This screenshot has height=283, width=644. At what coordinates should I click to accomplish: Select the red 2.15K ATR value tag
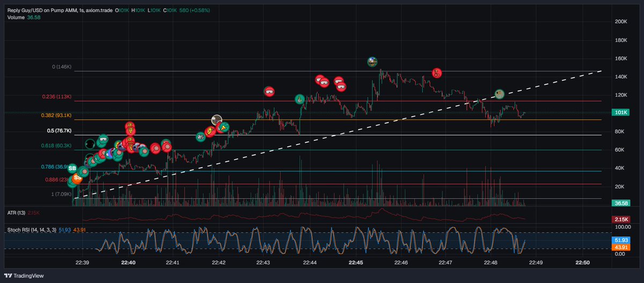pyautogui.click(x=621, y=219)
